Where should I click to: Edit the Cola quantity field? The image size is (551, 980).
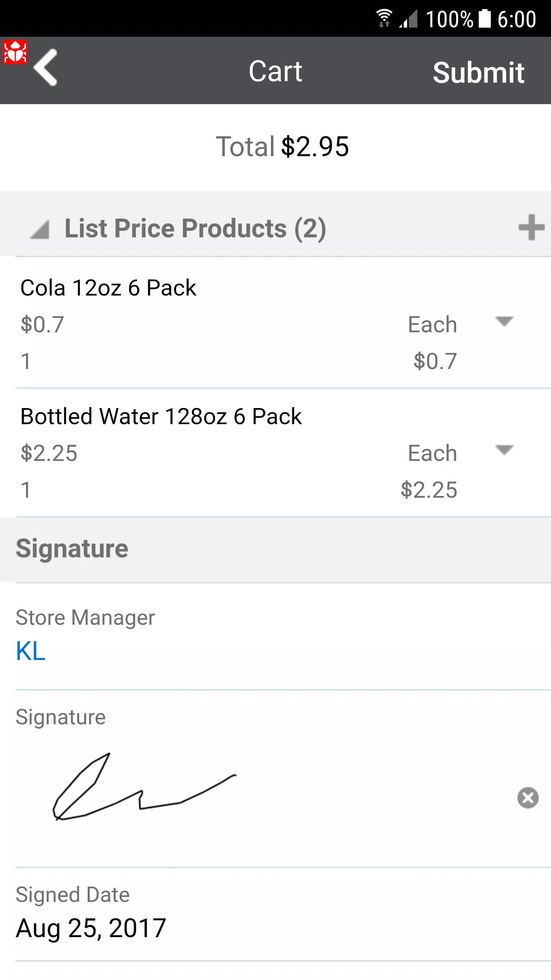point(26,361)
